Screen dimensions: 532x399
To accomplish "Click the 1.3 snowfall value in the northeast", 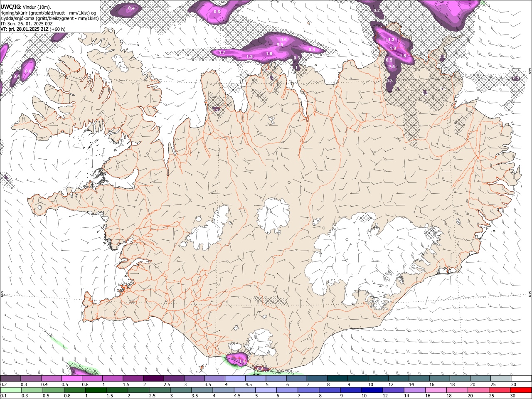I will coord(391,40).
